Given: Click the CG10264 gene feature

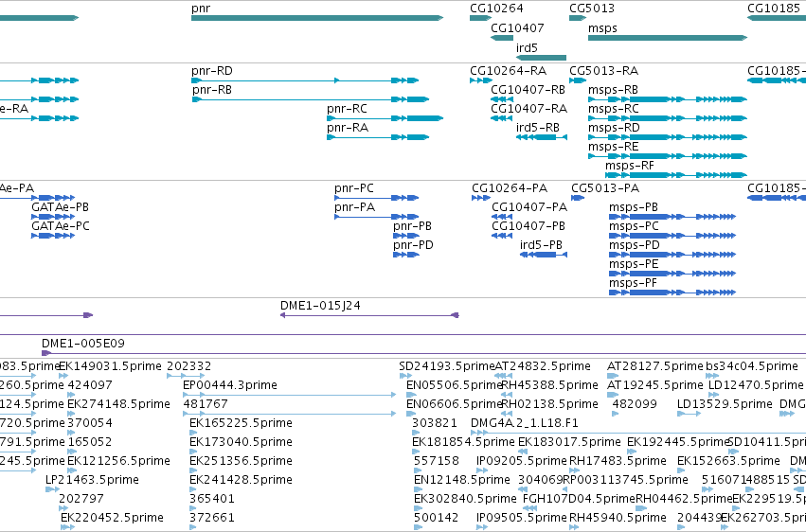Looking at the screenshot, I should (480, 18).
